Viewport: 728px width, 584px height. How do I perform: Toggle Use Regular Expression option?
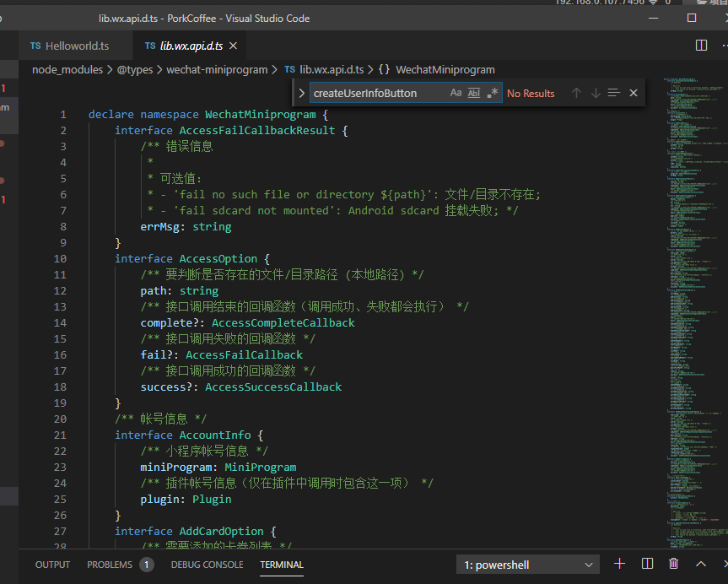click(x=492, y=93)
